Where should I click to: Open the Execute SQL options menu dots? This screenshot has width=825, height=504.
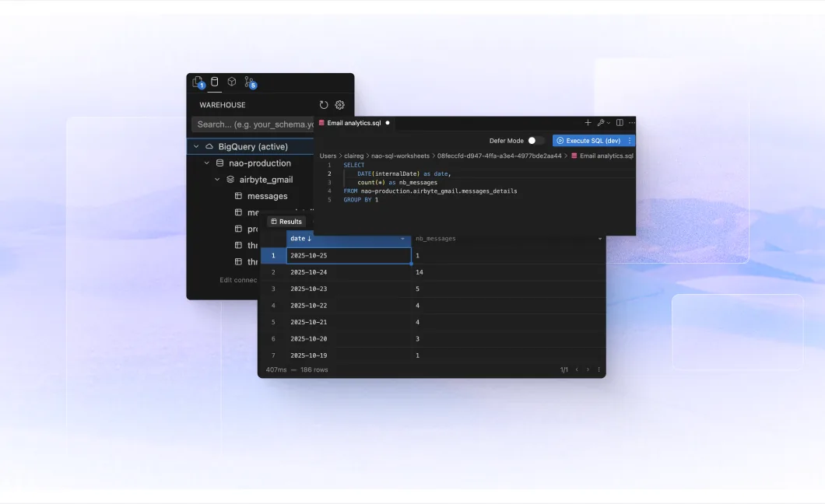pos(630,140)
